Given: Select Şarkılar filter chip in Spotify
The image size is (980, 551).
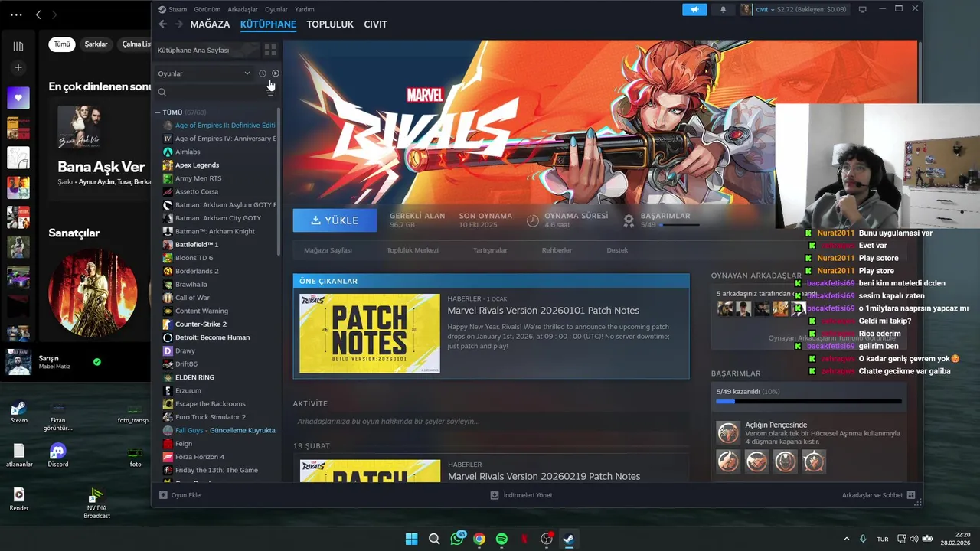Looking at the screenshot, I should pyautogui.click(x=96, y=44).
